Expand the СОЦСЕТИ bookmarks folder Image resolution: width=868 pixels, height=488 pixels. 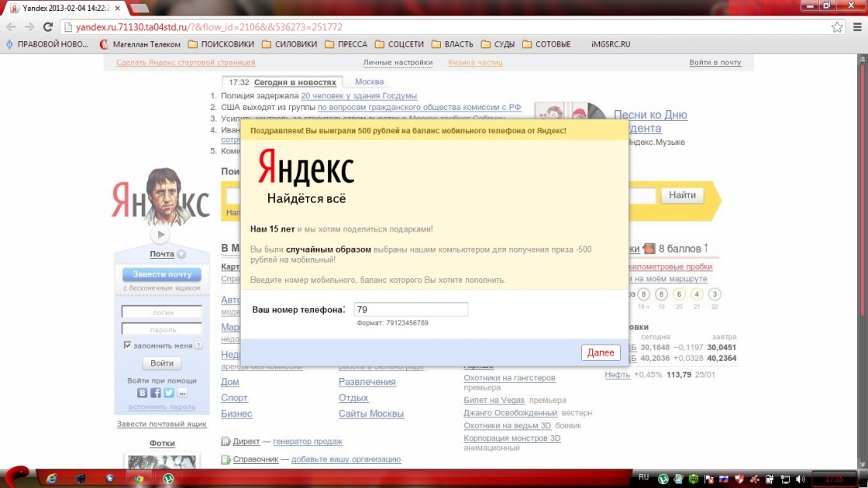click(399, 44)
